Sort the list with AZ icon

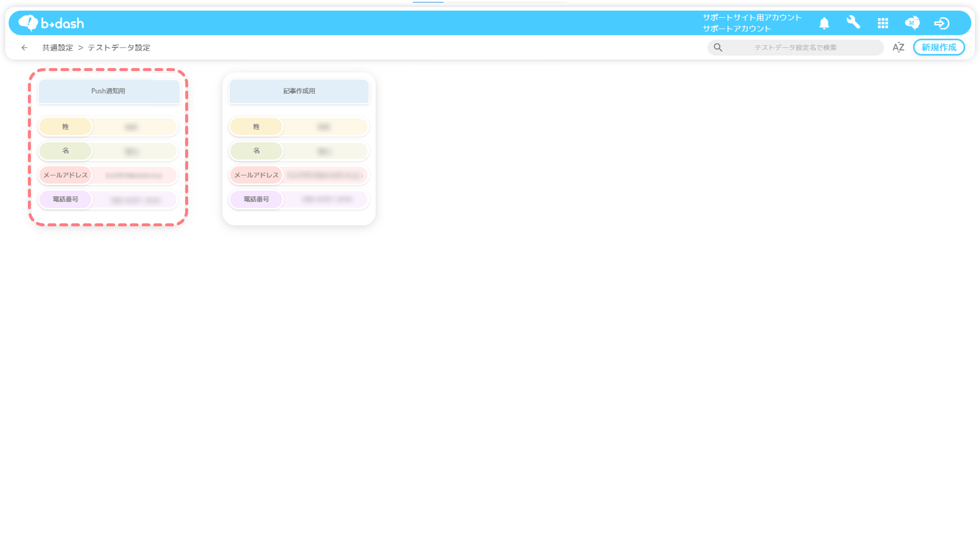pyautogui.click(x=898, y=48)
